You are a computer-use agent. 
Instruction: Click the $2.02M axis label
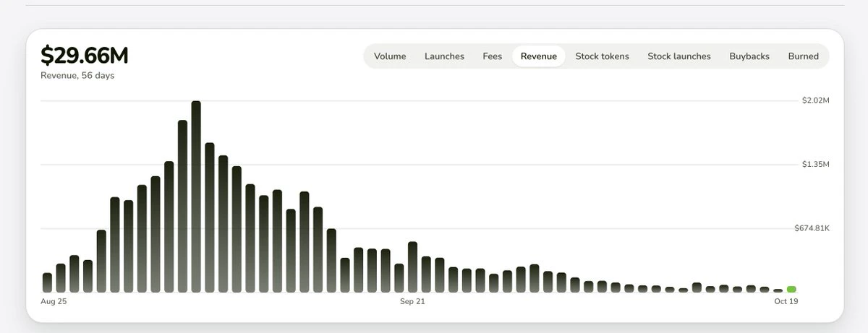(x=815, y=100)
